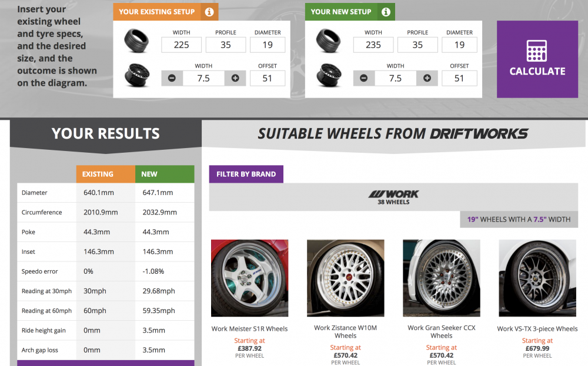Click the £679.99 price
Screen dimensions: 588x366
coord(537,348)
